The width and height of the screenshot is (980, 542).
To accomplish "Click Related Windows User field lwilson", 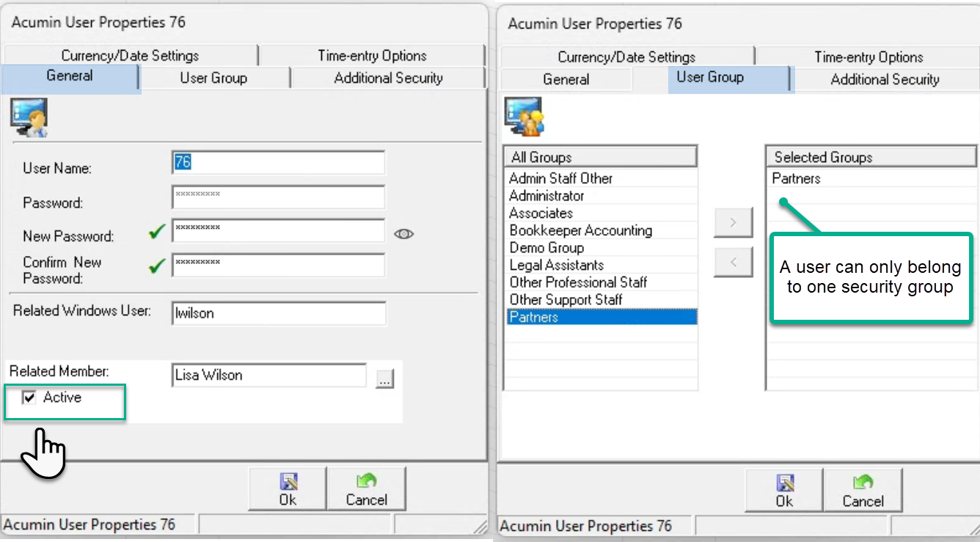I will point(279,313).
